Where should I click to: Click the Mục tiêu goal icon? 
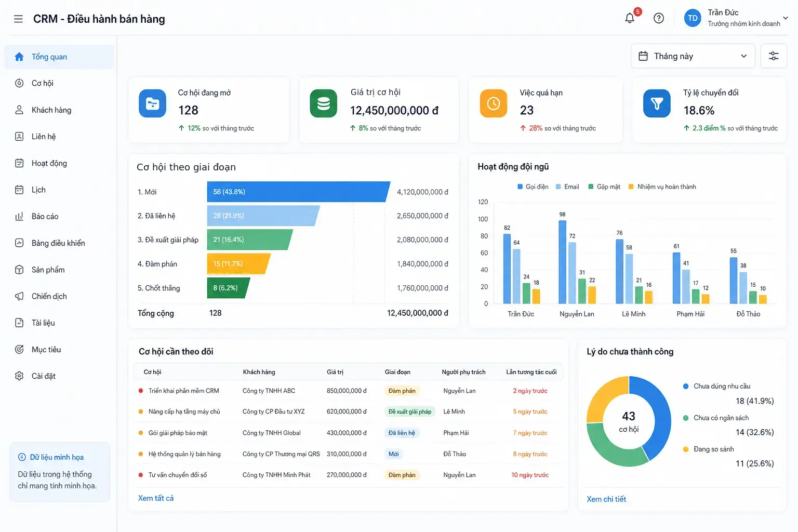coord(19,350)
